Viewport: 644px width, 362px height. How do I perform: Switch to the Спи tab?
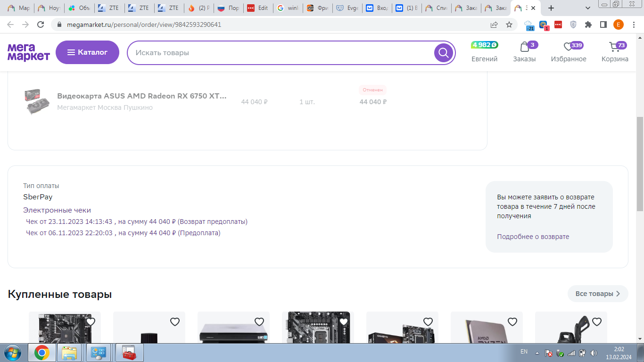436,8
